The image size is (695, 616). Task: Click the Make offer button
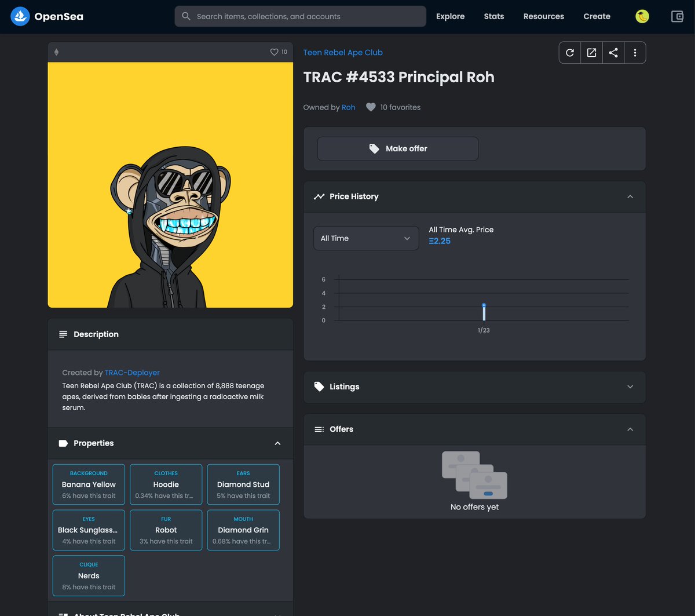point(398,149)
